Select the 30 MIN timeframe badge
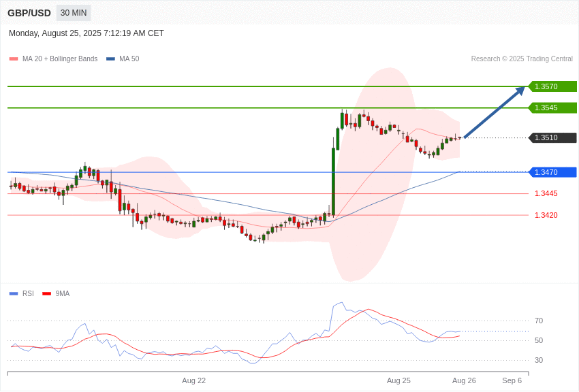Image resolution: width=579 pixels, height=392 pixels. pyautogui.click(x=74, y=13)
